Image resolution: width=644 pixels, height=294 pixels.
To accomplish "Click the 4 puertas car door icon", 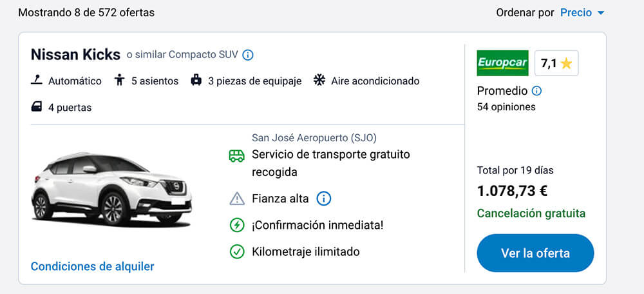I will click(37, 107).
